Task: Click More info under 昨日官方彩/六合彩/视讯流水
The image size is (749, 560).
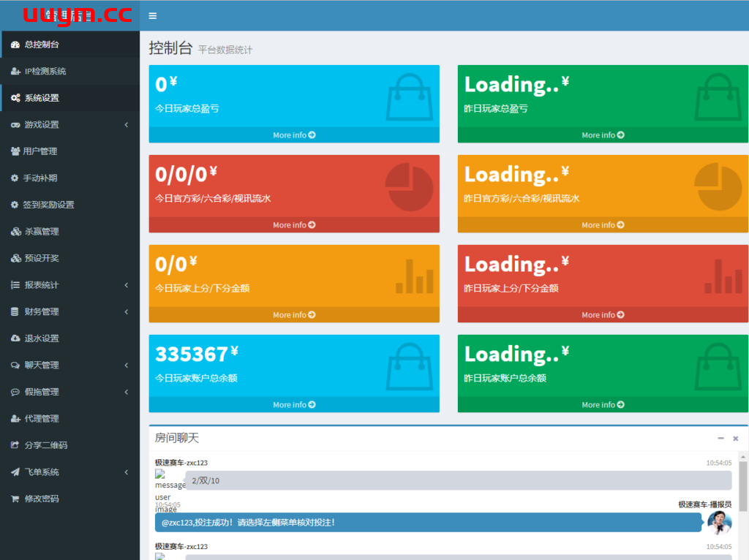Action: tap(603, 225)
